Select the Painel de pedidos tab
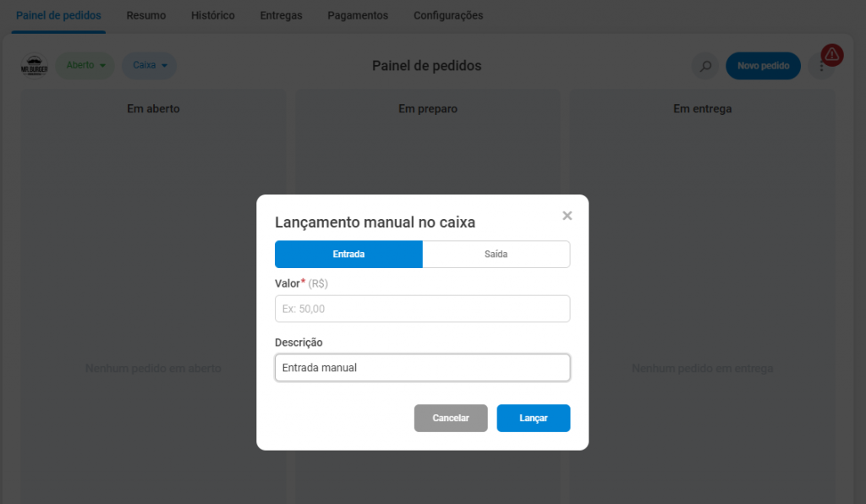Viewport: 866px width, 504px height. click(x=58, y=15)
